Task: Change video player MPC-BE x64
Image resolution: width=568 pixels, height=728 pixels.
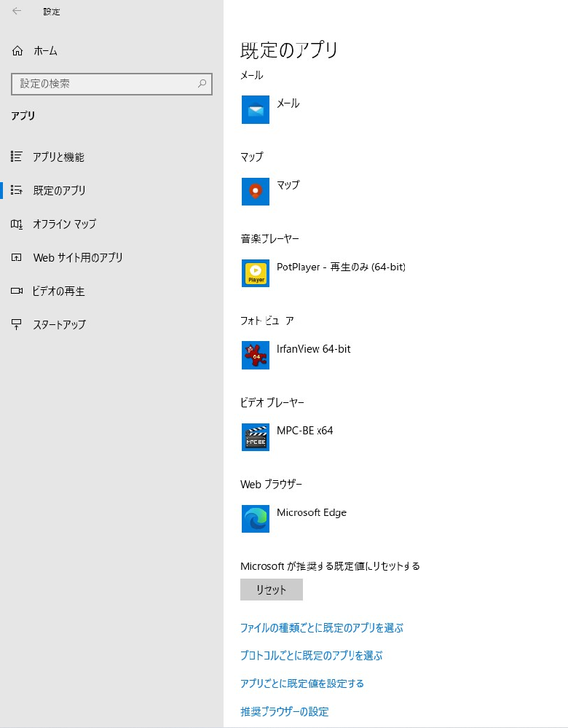Action: coord(305,431)
